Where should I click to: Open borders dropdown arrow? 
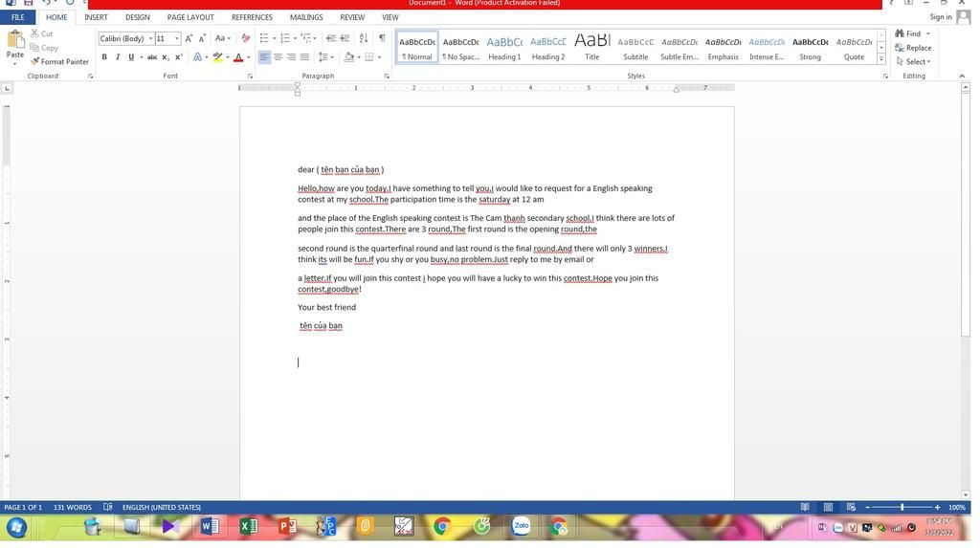pos(379,57)
